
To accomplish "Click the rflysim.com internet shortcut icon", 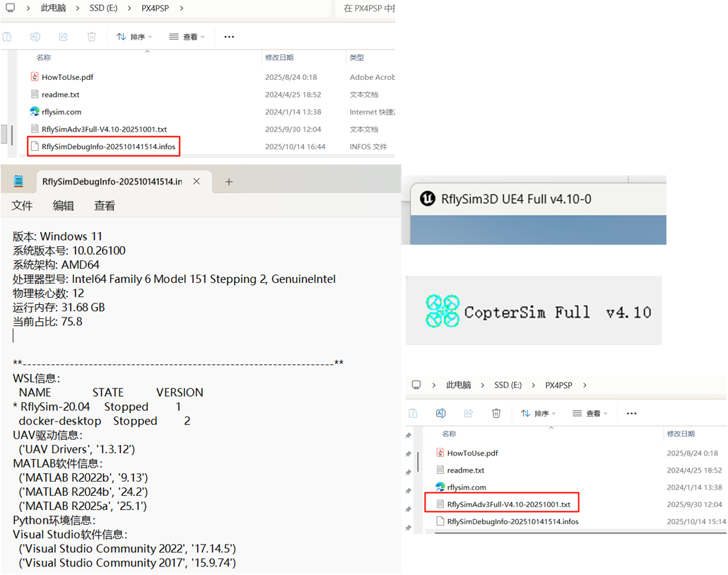I will coord(34,112).
